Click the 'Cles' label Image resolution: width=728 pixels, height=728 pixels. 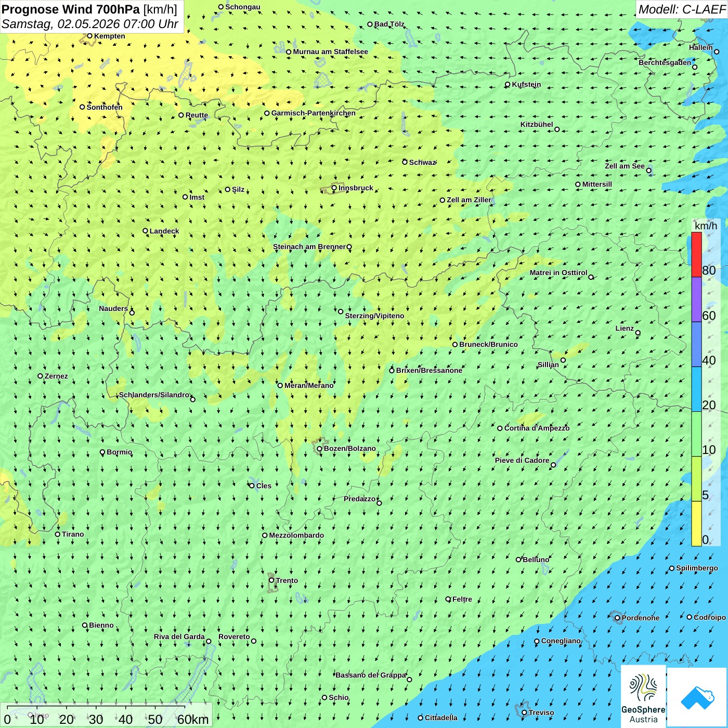pos(264,486)
